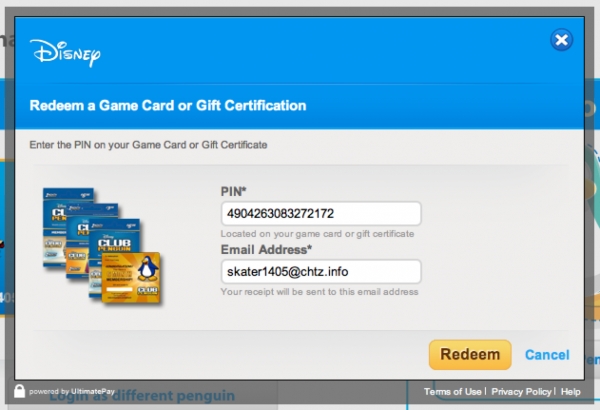Open the Privacy Policy link
Screen dimensions: 600x410
[x=522, y=391]
